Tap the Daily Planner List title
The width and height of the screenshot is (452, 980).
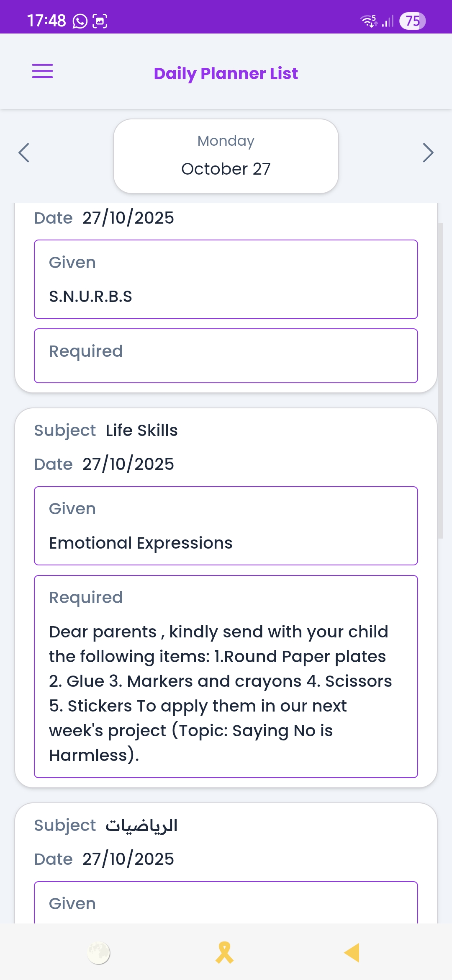[x=226, y=74]
